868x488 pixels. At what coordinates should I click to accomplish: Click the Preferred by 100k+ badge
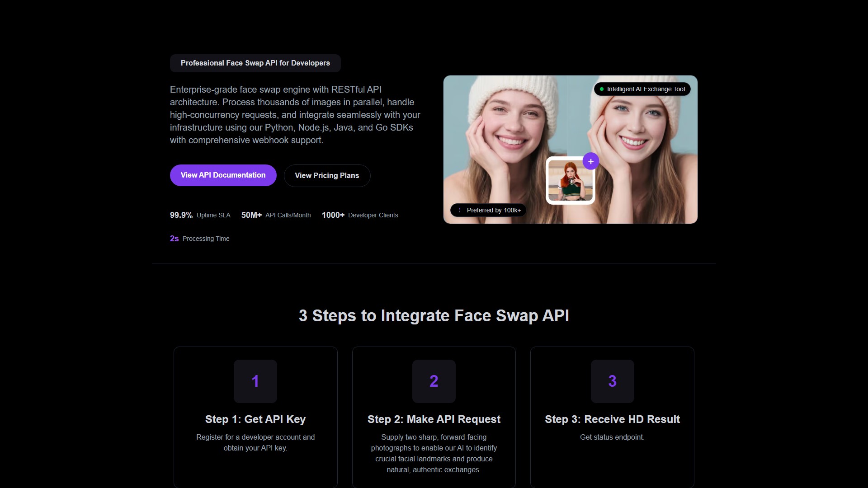(x=488, y=210)
